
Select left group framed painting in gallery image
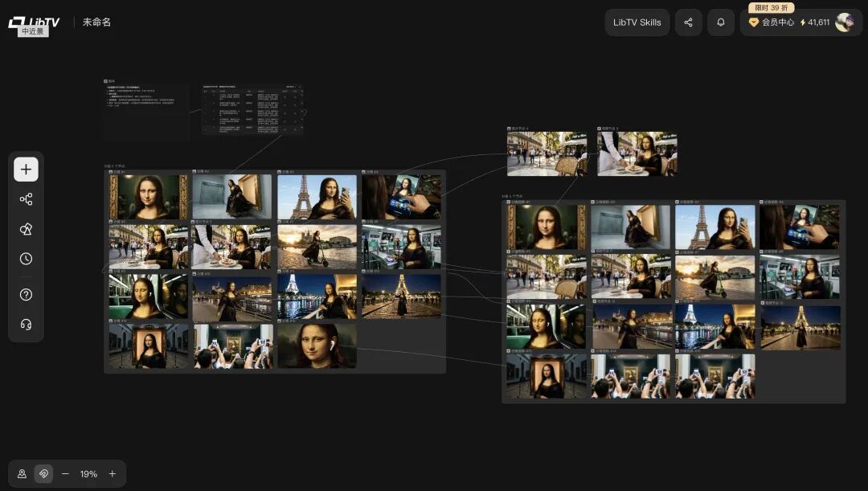(149, 346)
